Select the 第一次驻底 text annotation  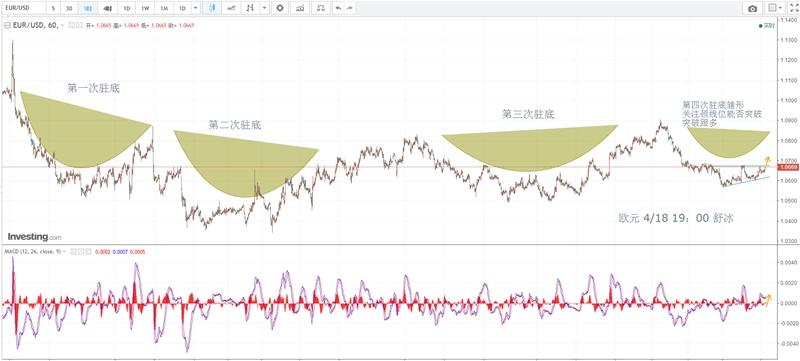[93, 88]
